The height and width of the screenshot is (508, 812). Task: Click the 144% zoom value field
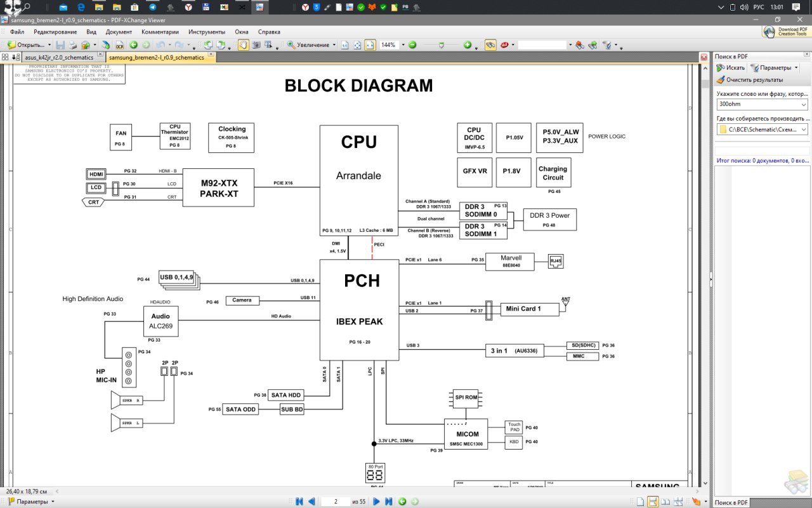(388, 45)
